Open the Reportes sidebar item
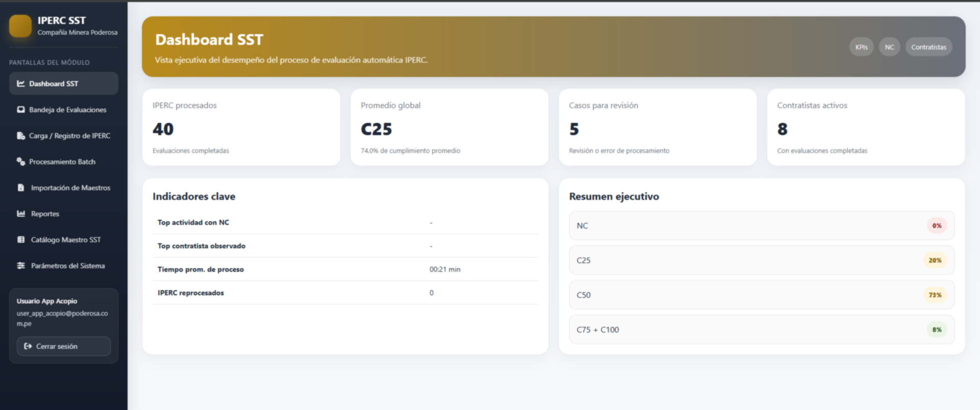The width and height of the screenshot is (980, 410). tap(64, 214)
